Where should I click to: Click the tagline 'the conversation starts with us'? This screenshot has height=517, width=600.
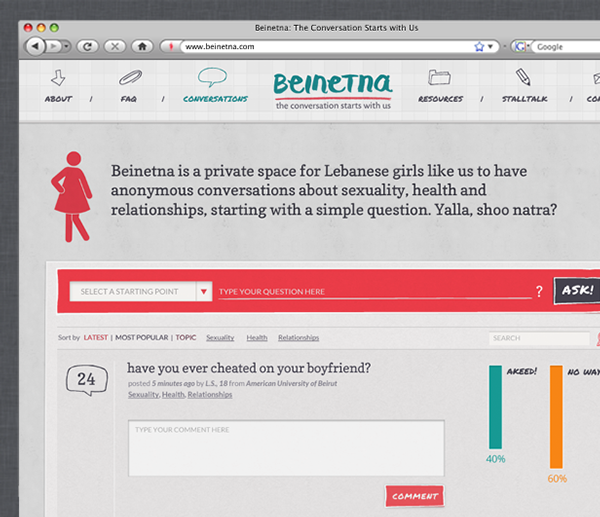coord(333,106)
